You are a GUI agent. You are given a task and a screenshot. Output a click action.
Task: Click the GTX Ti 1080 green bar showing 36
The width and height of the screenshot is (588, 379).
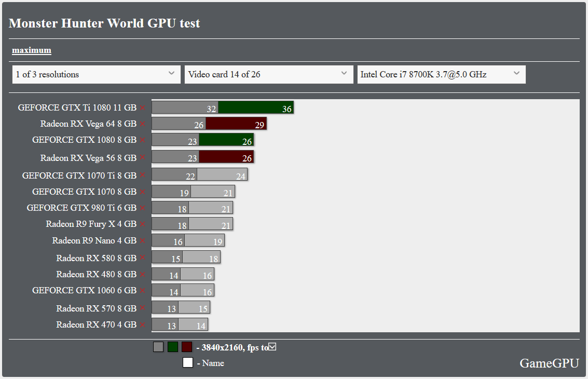coord(256,107)
